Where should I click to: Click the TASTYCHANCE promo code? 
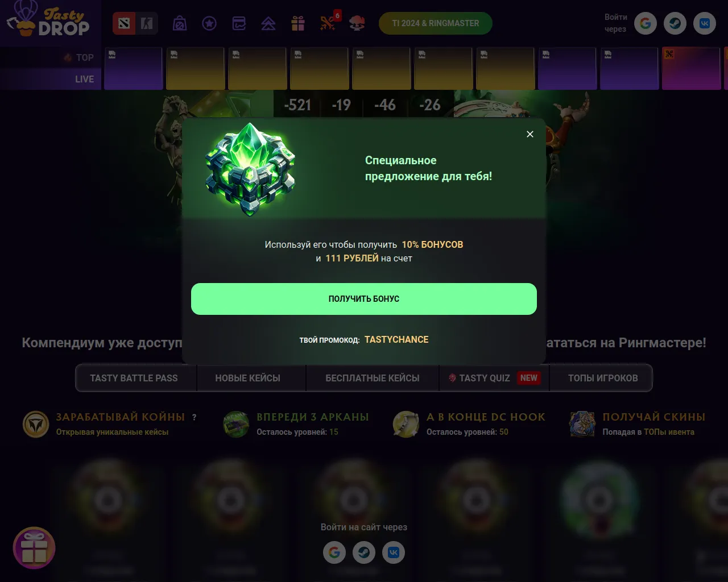click(x=396, y=339)
